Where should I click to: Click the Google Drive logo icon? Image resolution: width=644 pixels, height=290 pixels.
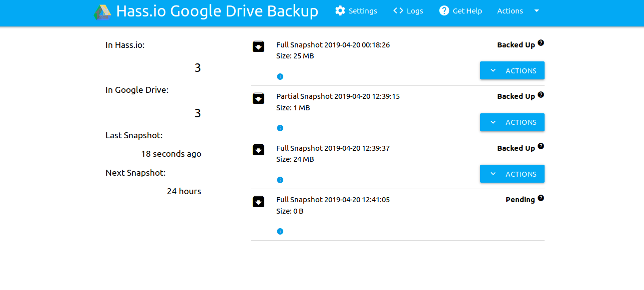tap(102, 12)
